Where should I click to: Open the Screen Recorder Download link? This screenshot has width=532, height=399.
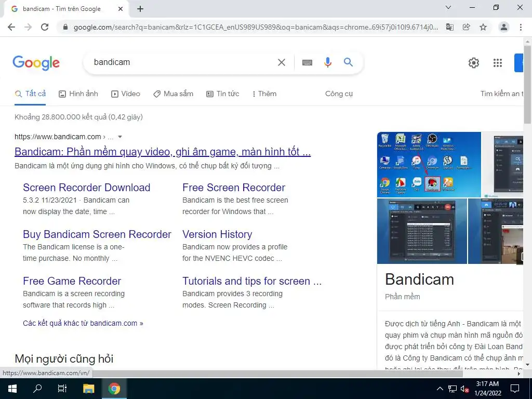click(x=87, y=188)
